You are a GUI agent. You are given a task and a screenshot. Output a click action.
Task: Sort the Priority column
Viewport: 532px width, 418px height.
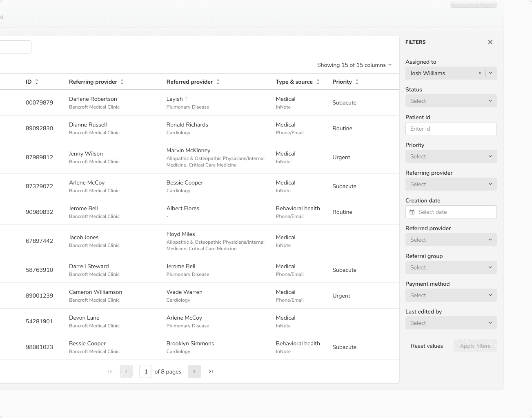[x=356, y=82]
